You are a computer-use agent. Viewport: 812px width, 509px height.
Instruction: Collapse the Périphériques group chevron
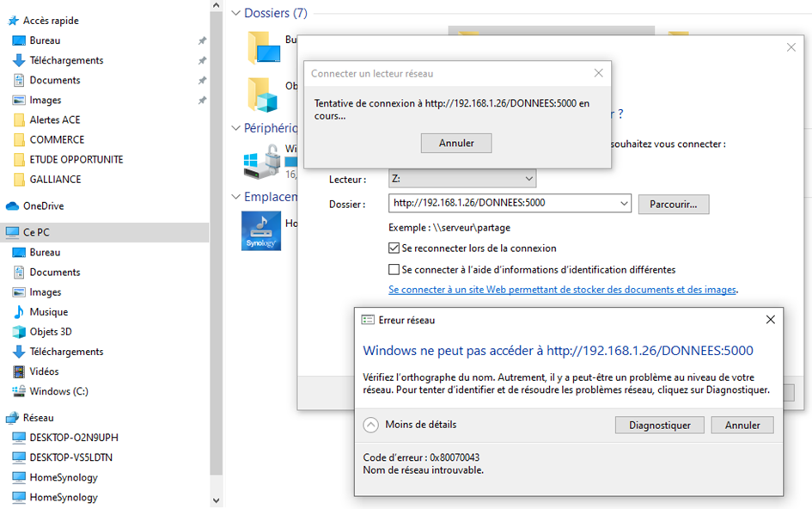point(235,128)
